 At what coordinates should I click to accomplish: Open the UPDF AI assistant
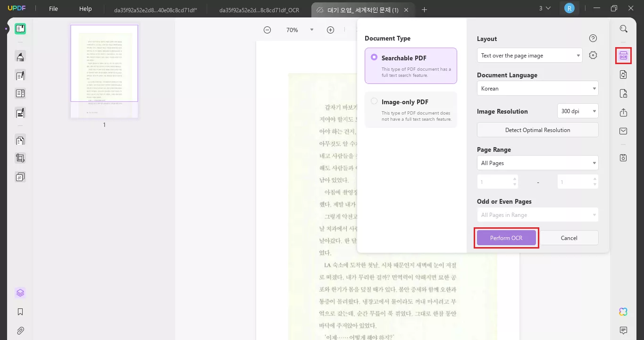623,312
